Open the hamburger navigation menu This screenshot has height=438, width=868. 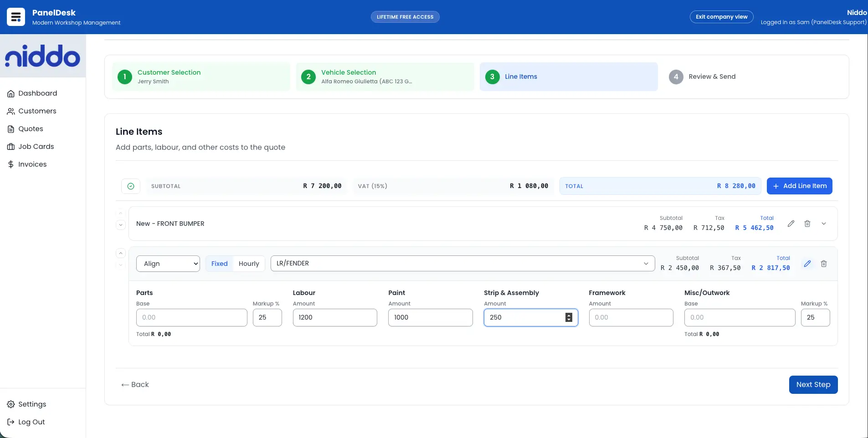15,16
